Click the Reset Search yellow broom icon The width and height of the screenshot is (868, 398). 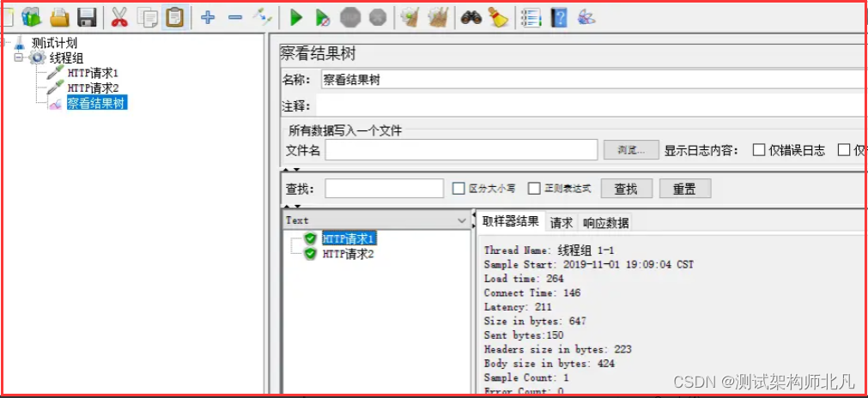tap(498, 18)
